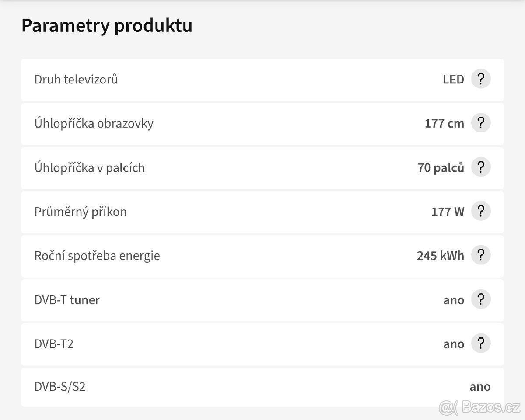Viewport: 525px width, 420px height.
Task: Select the 70 palců value
Action: 441,168
